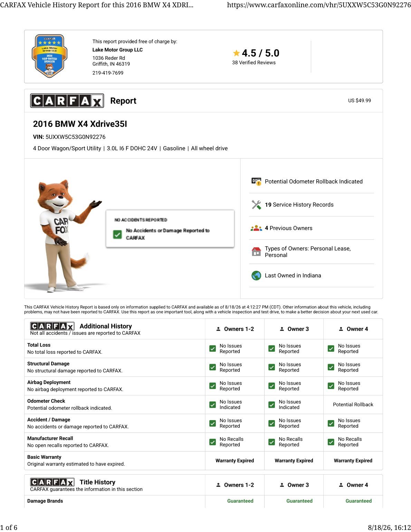The width and height of the screenshot is (411, 532).
Task: Click the Airbag Deployment row label
Action: (49, 382)
